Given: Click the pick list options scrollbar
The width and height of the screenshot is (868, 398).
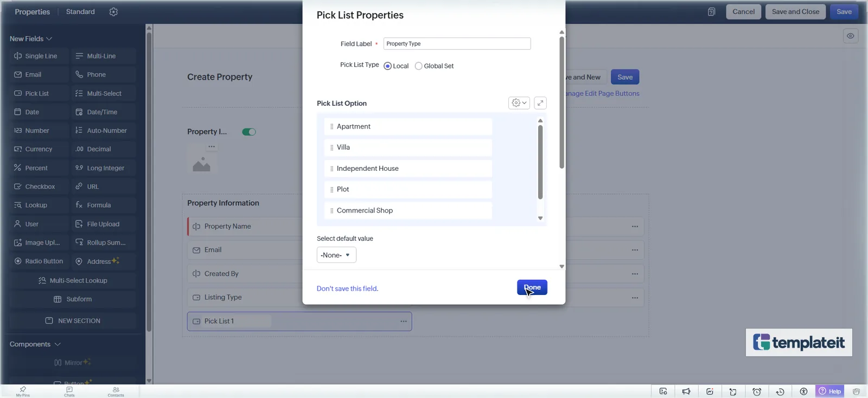Looking at the screenshot, I should click(x=540, y=162).
